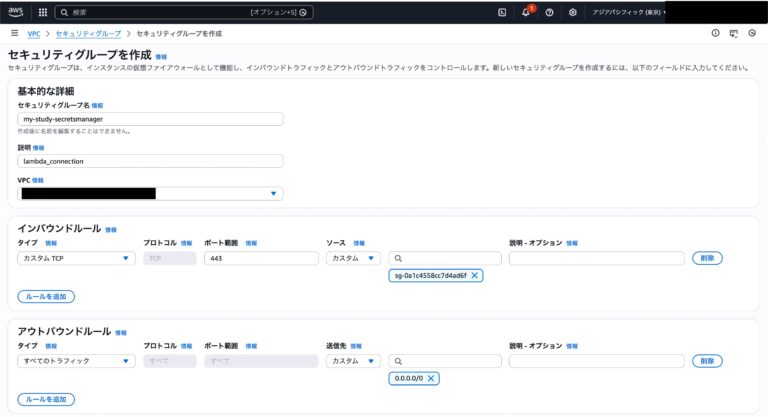This screenshot has height=417, width=768.
Task: Remove the sg-0a1c4558cc7d4ad6f source tag
Action: [x=474, y=275]
